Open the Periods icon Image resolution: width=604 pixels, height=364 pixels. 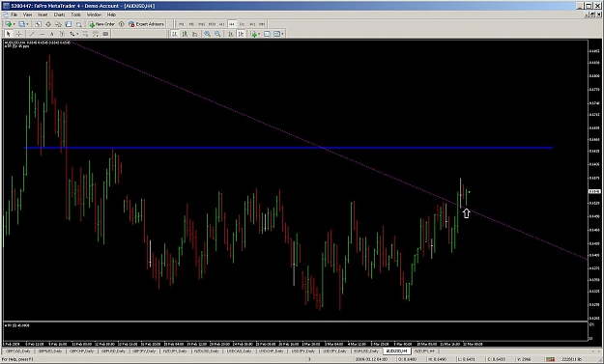267,34
